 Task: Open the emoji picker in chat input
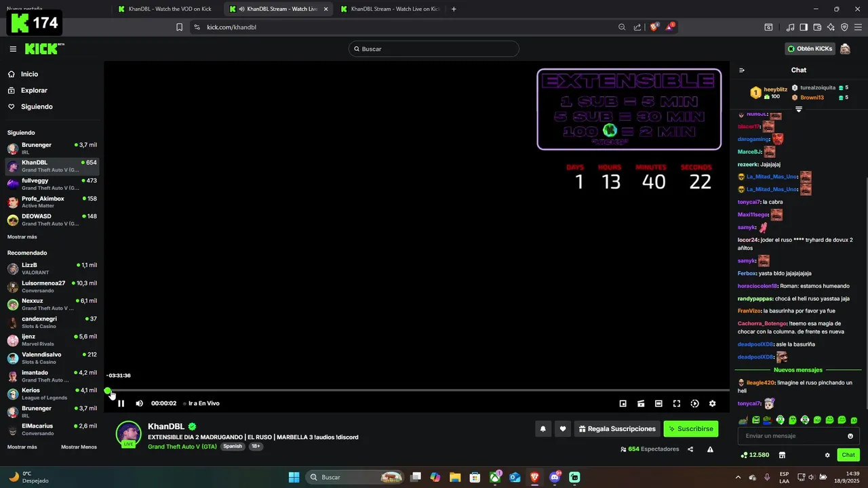[850, 436]
